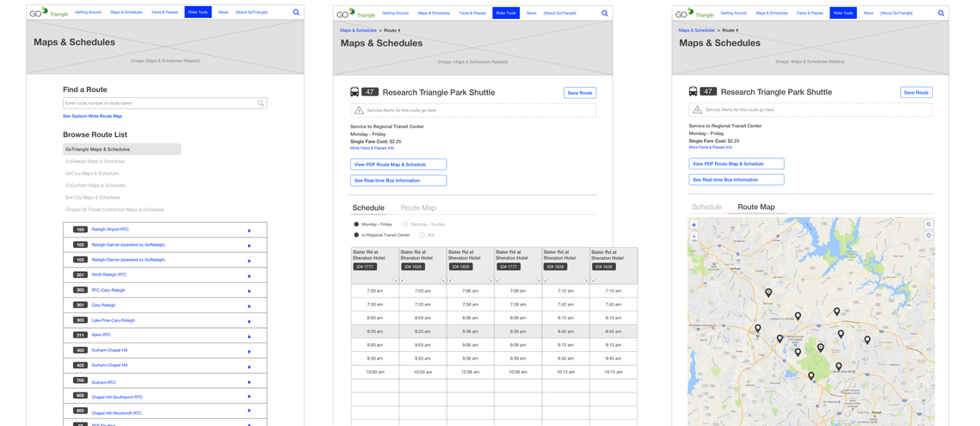The height and width of the screenshot is (426, 980).
Task: Click the 12:06 am schedule cell
Action: tap(470, 372)
